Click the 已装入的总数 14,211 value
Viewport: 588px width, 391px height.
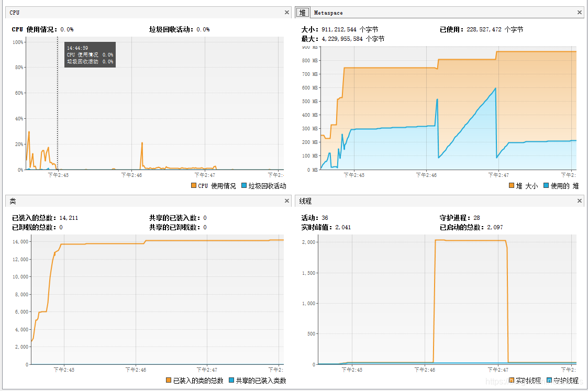[69, 218]
